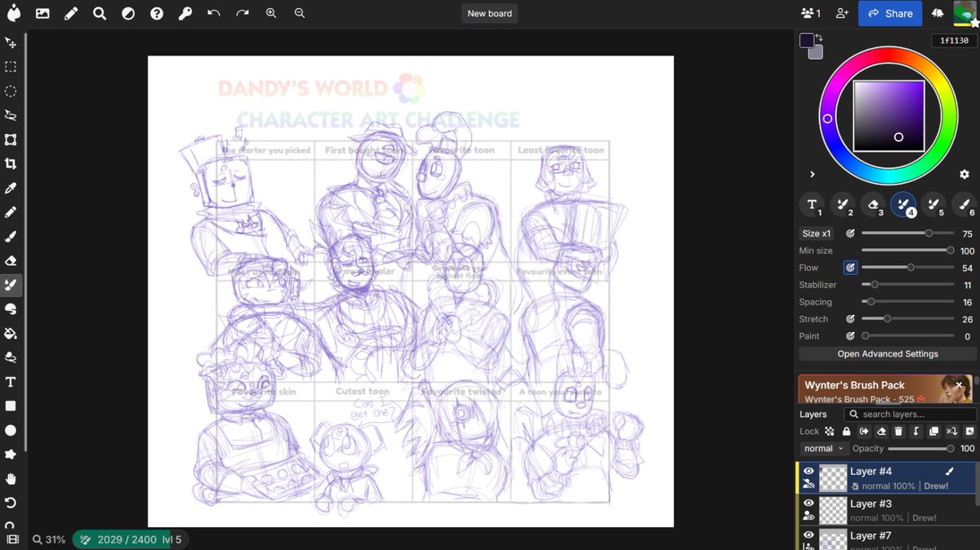Click the key shortcuts icon in top bar
Screen dimensions: 980x550
(x=185, y=14)
